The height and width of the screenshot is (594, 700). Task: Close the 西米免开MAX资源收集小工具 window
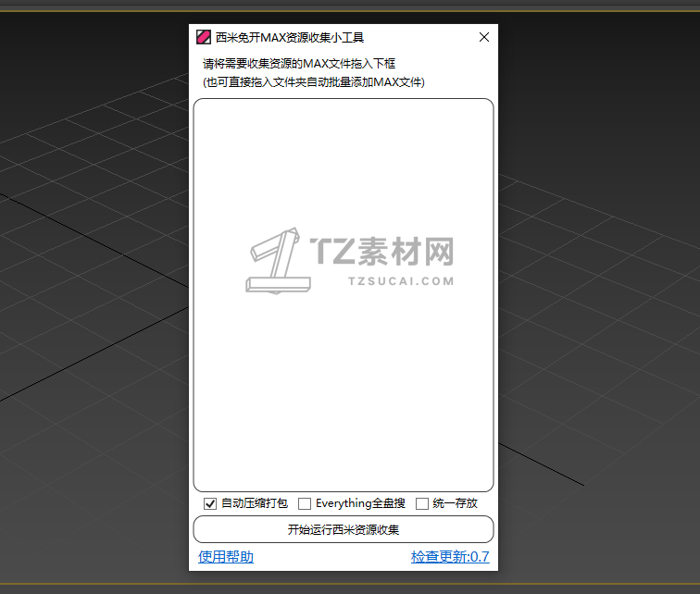click(x=484, y=37)
